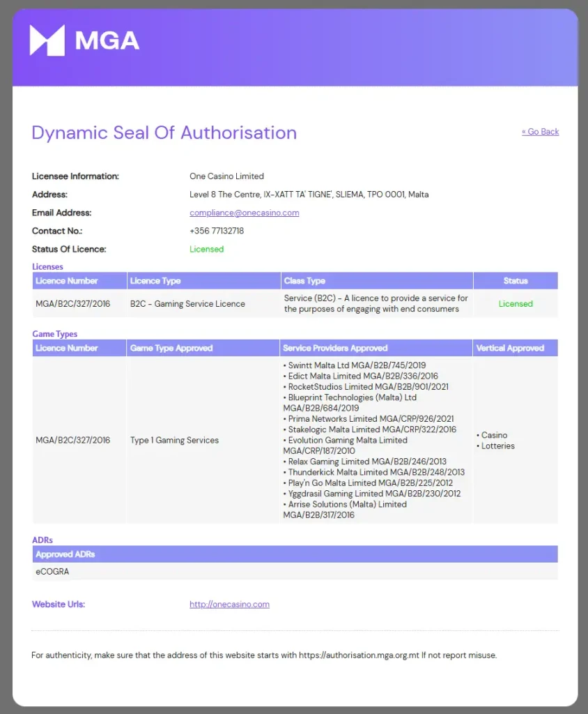Click MGA/B2C/327/2016 in the Licenses table
This screenshot has width=588, height=714.
(73, 304)
